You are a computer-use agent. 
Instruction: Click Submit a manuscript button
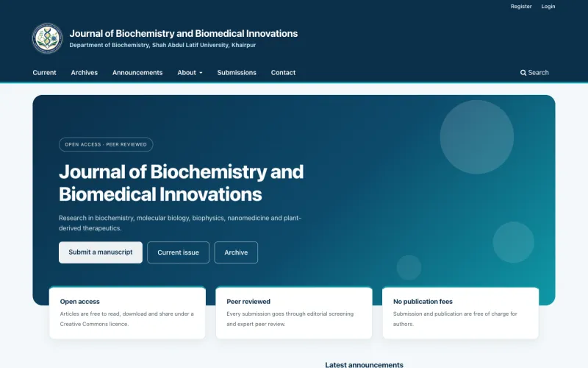click(101, 252)
